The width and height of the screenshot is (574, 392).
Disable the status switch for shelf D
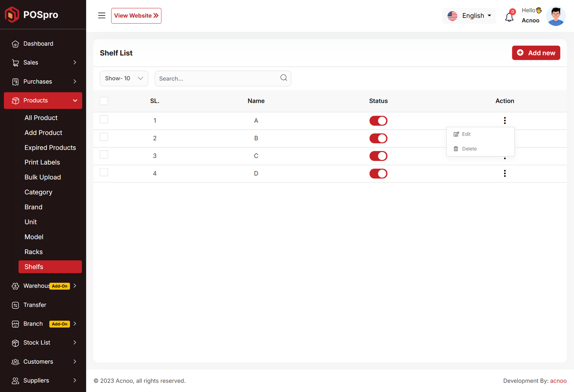pyautogui.click(x=378, y=173)
